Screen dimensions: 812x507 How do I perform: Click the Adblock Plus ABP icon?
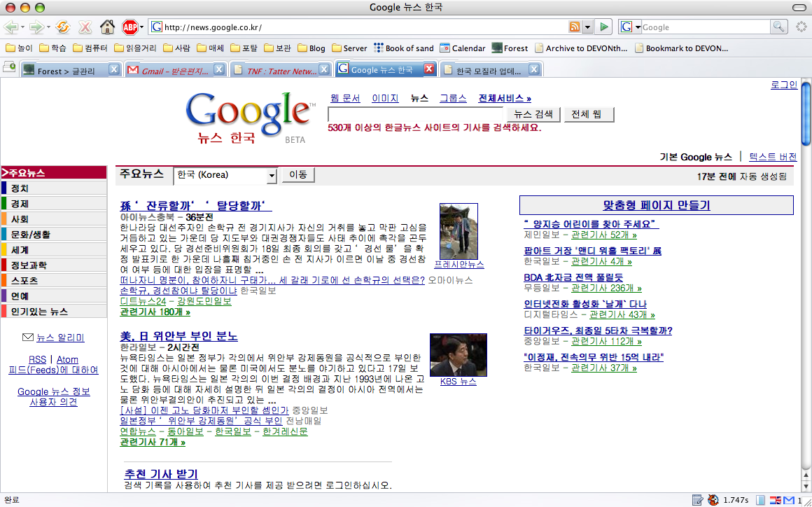coord(129,27)
